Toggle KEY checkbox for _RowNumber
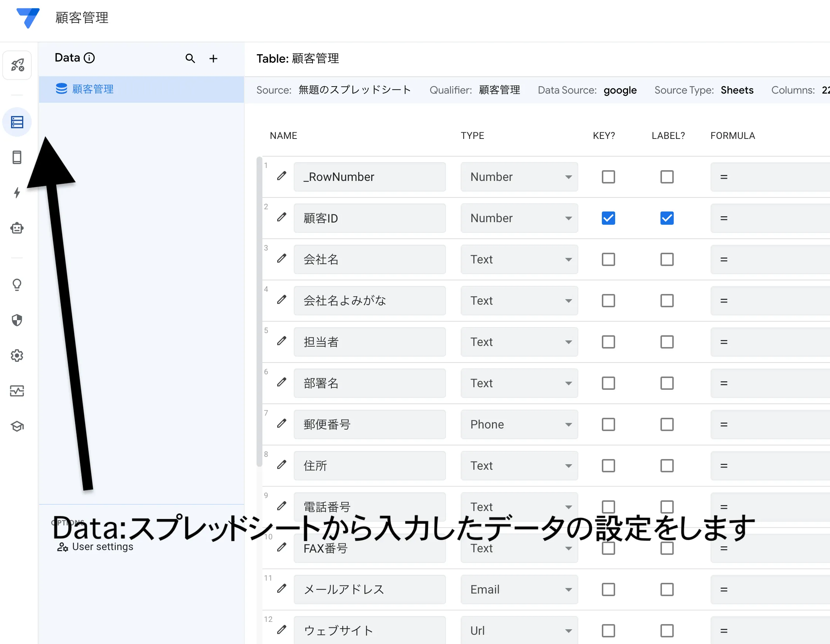Screen dimensions: 830x644 click(x=608, y=177)
